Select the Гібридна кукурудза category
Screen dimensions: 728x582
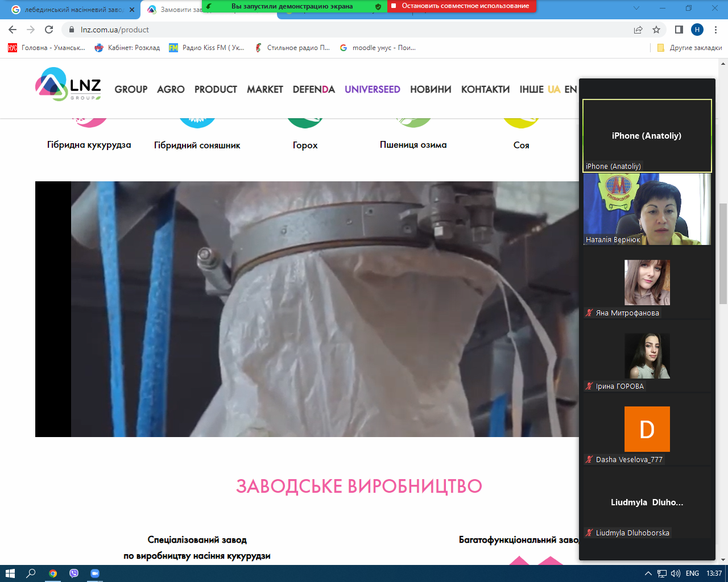[x=89, y=145]
